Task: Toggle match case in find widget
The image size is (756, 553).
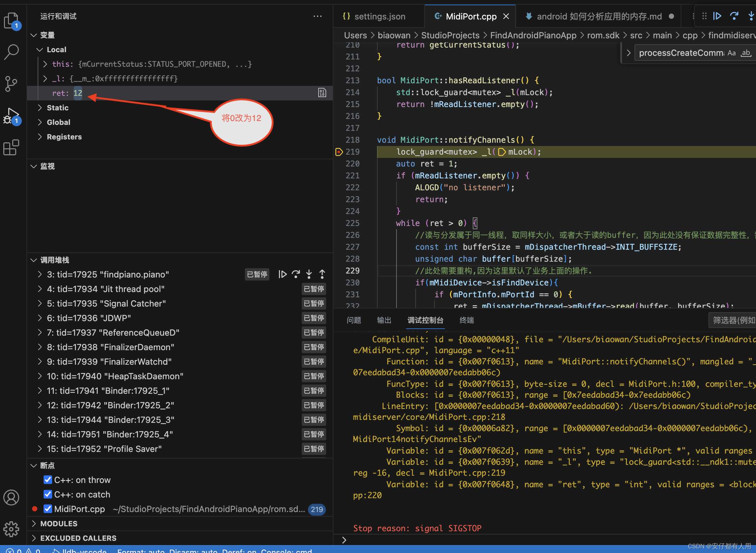Action: tap(731, 53)
